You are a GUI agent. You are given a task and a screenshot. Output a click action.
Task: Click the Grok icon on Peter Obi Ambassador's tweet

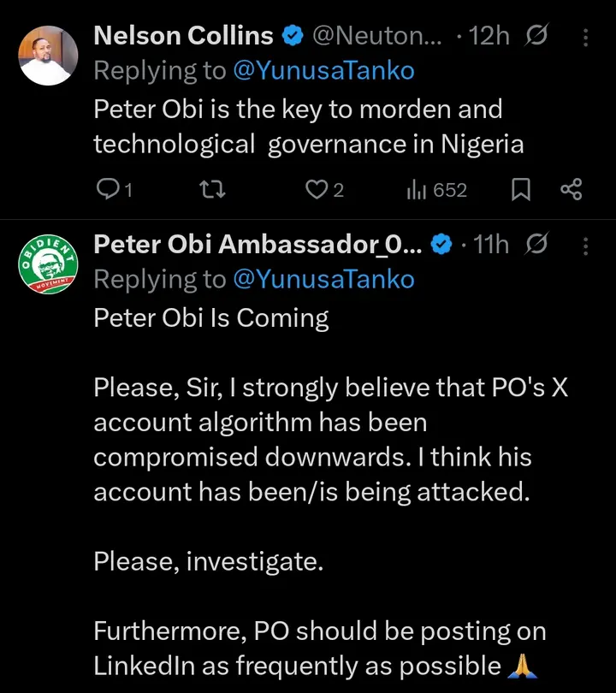[x=536, y=246]
